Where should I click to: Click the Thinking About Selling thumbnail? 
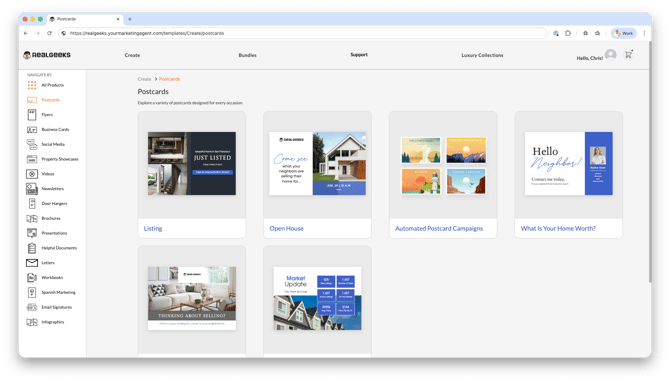192,298
